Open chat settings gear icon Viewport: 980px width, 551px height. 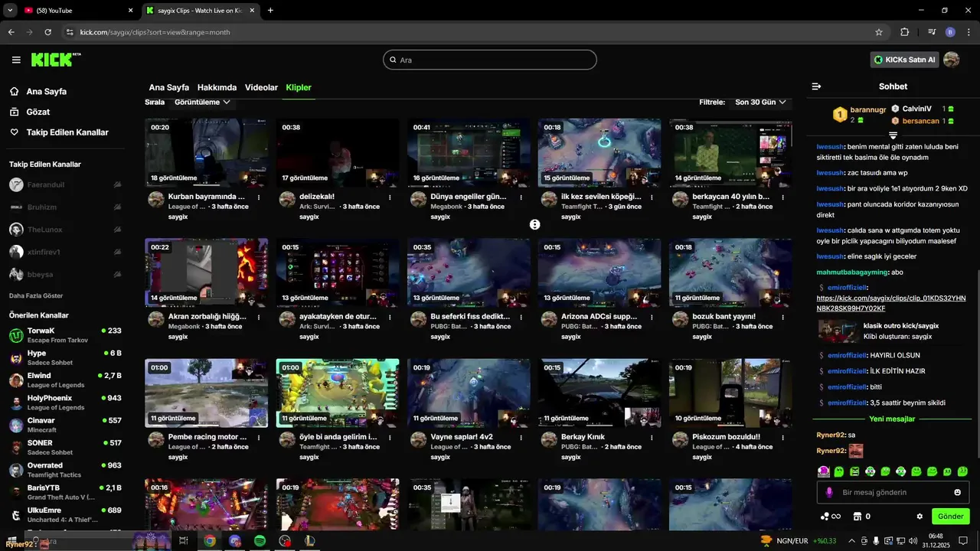pos(920,517)
